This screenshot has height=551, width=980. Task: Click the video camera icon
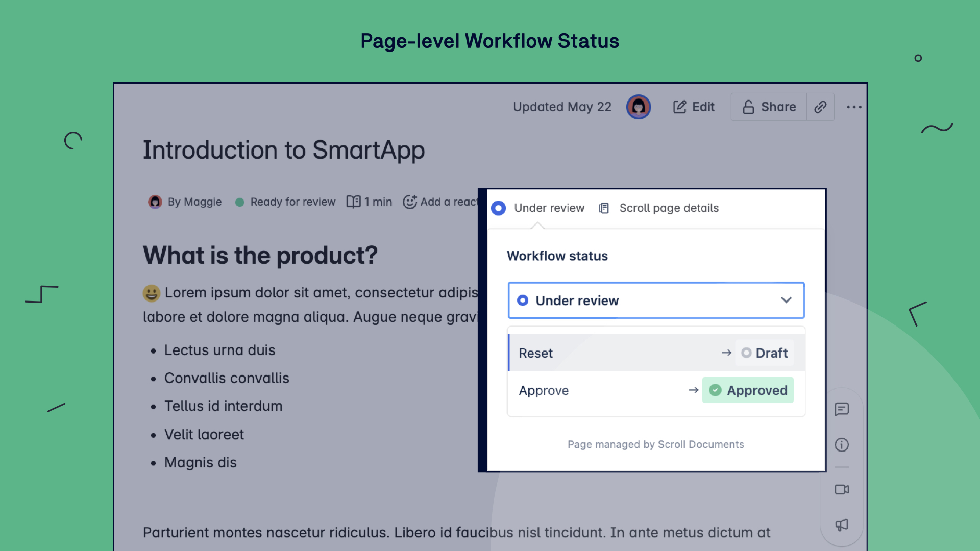click(x=842, y=489)
